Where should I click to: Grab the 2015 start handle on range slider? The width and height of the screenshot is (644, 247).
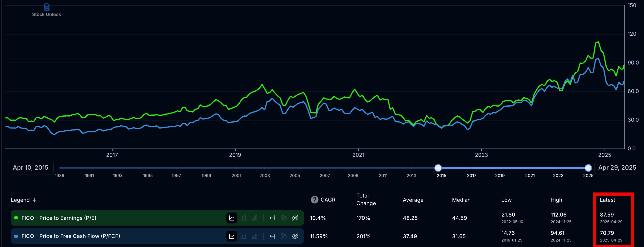438,168
